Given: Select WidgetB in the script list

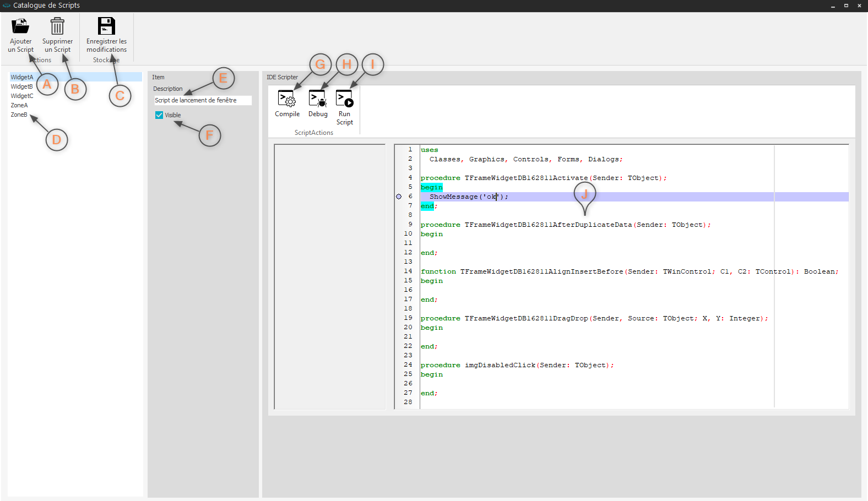Looking at the screenshot, I should coord(22,86).
